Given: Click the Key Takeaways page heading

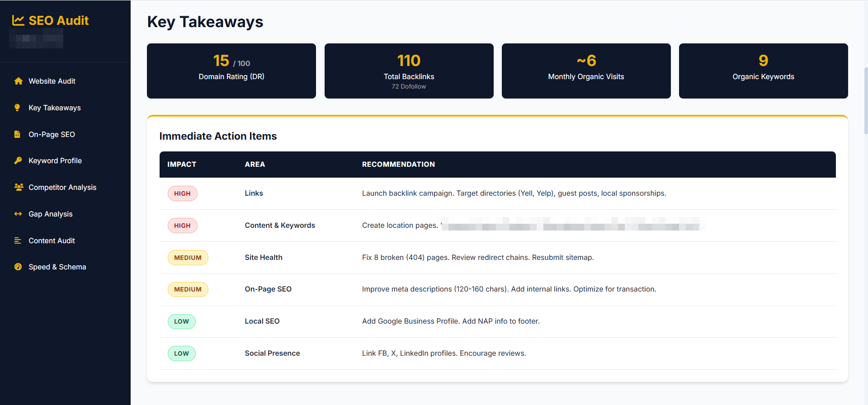Looking at the screenshot, I should tap(205, 22).
